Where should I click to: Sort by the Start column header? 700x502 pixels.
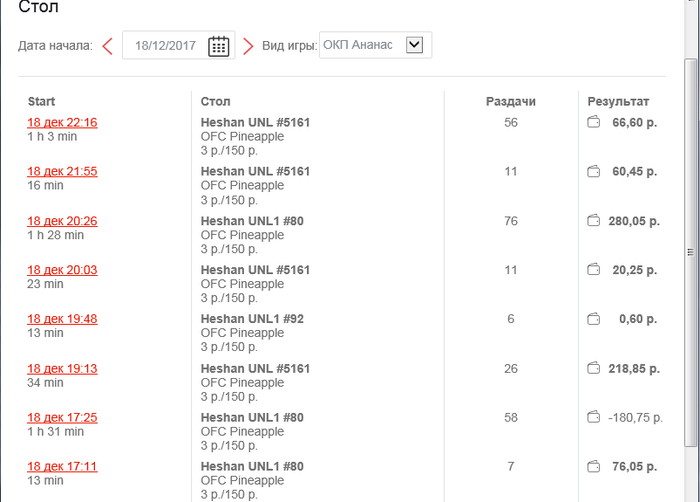point(41,102)
